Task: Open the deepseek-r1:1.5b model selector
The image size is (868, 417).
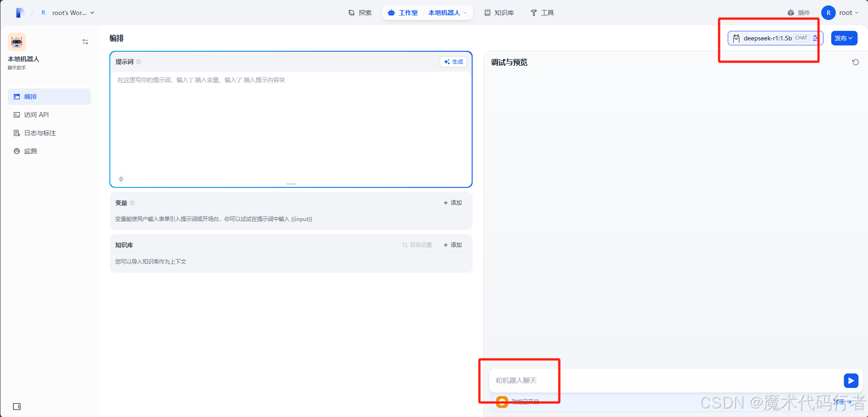Action: coord(775,38)
